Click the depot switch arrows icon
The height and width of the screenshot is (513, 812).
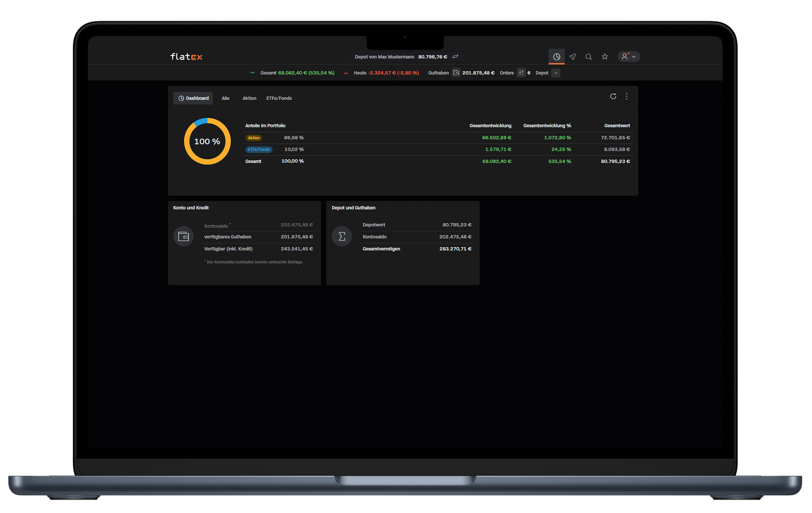pos(455,56)
